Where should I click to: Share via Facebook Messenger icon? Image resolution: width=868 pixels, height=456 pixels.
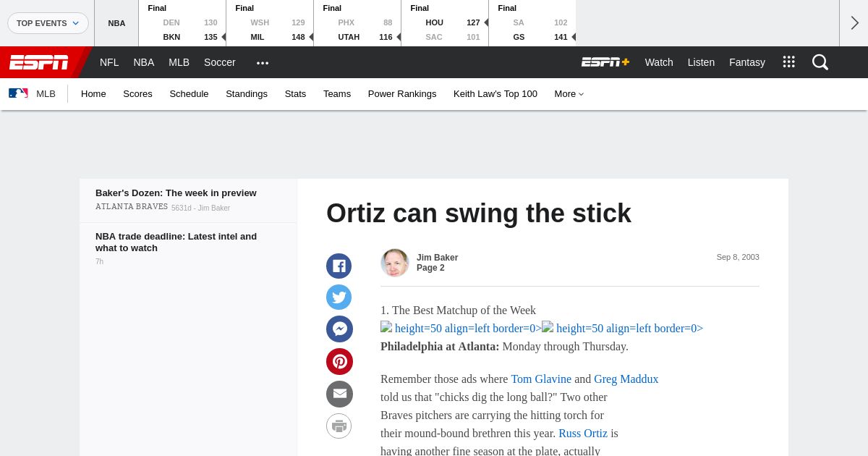pyautogui.click(x=339, y=329)
